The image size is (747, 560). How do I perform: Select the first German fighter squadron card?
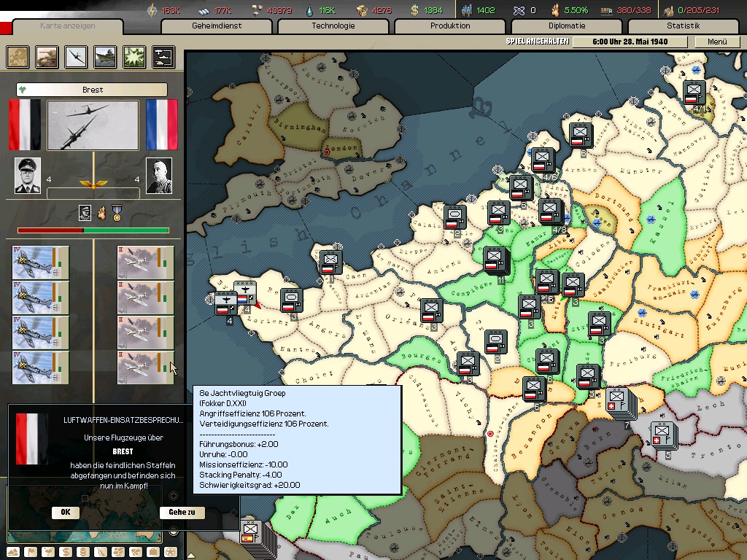pos(41,262)
